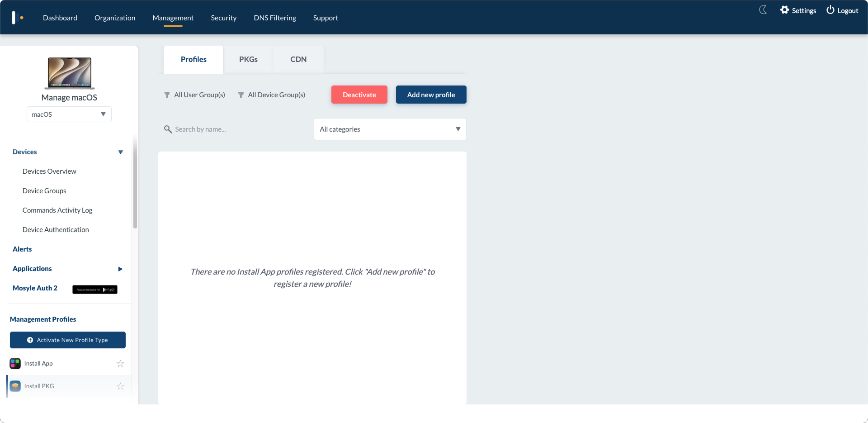
Task: Click the Install PKG profile icon
Action: pos(15,386)
